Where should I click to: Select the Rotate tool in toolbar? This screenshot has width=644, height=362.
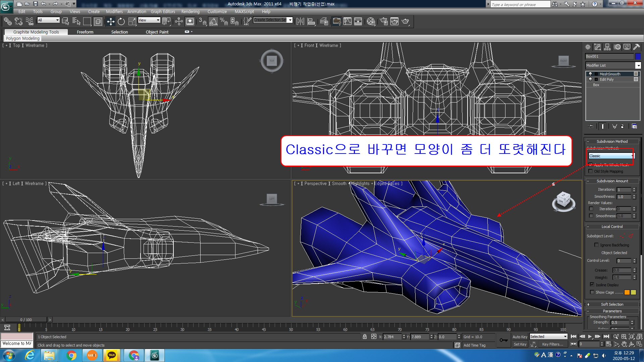(x=121, y=21)
